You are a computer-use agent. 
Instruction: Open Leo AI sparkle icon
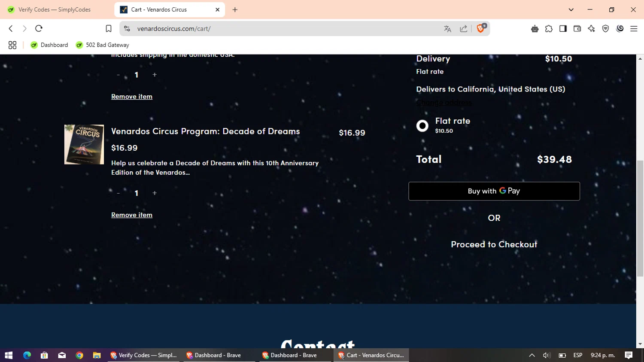coord(591,29)
